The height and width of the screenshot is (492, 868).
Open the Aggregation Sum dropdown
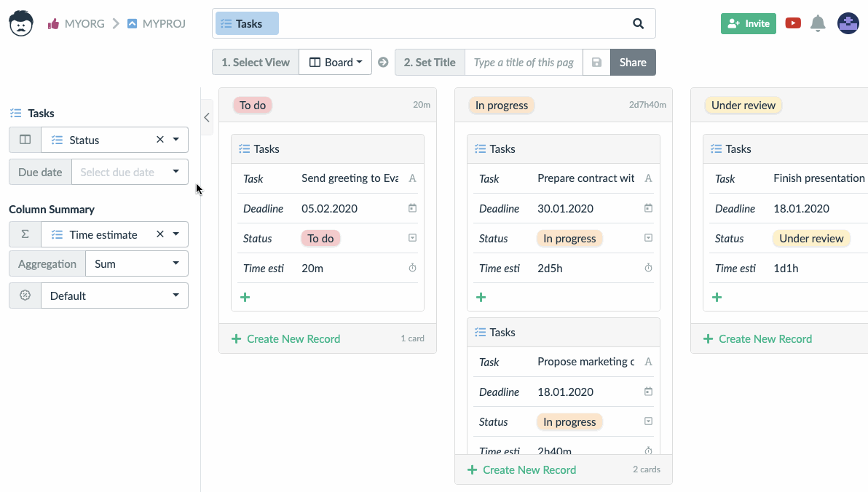click(x=136, y=263)
